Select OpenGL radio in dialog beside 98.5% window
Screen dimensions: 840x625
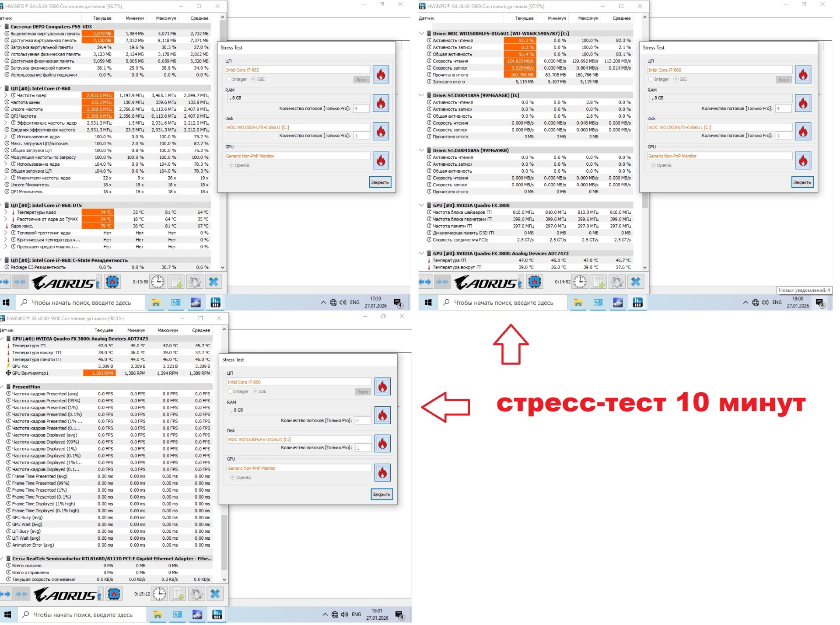pos(233,478)
